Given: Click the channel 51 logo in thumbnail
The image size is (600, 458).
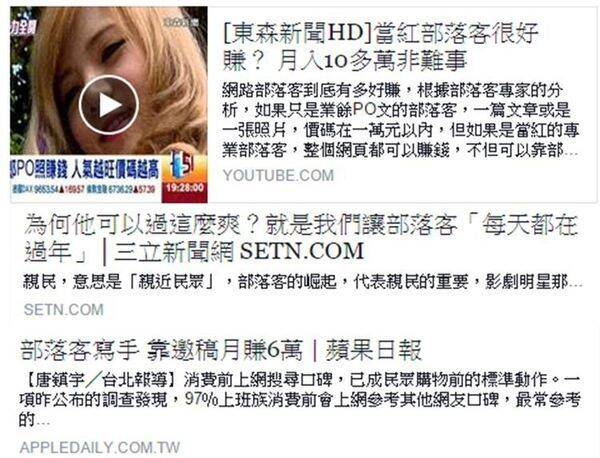Looking at the screenshot, I should 184,167.
